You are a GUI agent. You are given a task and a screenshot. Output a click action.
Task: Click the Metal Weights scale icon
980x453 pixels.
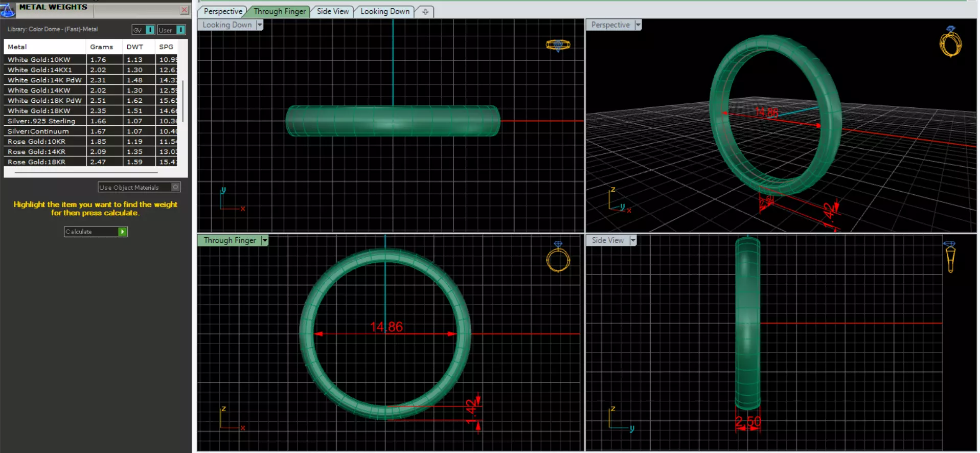point(7,10)
